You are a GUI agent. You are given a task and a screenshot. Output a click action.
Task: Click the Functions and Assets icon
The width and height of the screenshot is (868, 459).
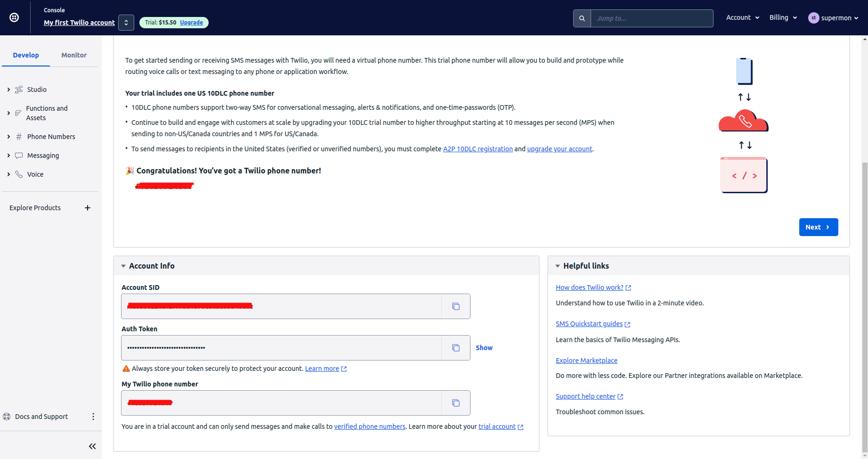tap(18, 113)
